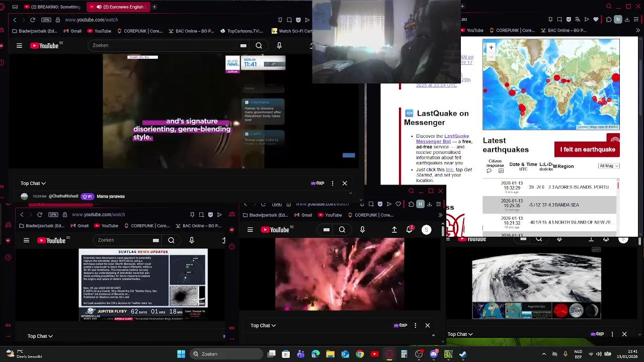Open COREPUNK bookmark in 3I/ATLAS window
Viewport: 644px width, 362px height.
tap(147, 226)
